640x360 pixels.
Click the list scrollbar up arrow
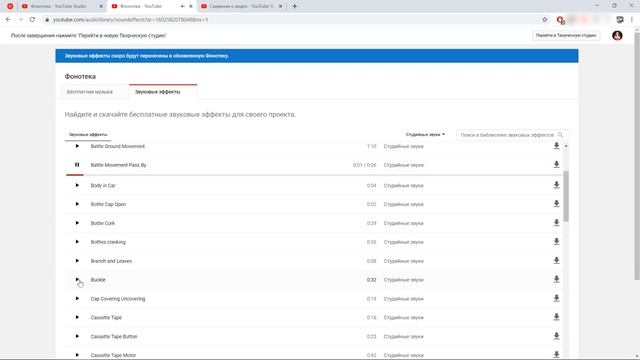tap(566, 146)
